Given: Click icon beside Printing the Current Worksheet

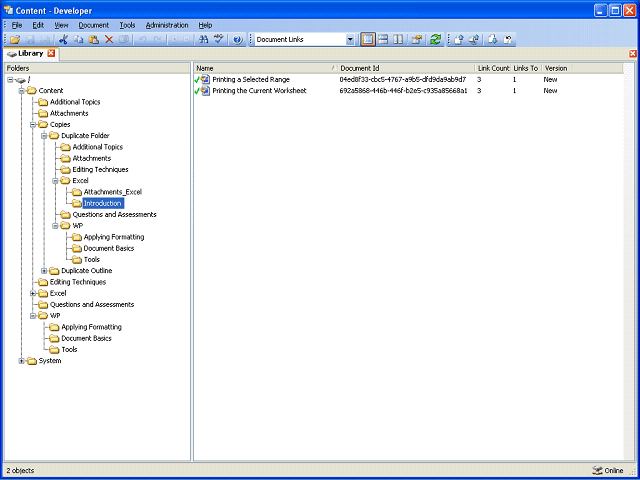Looking at the screenshot, I should pos(205,91).
